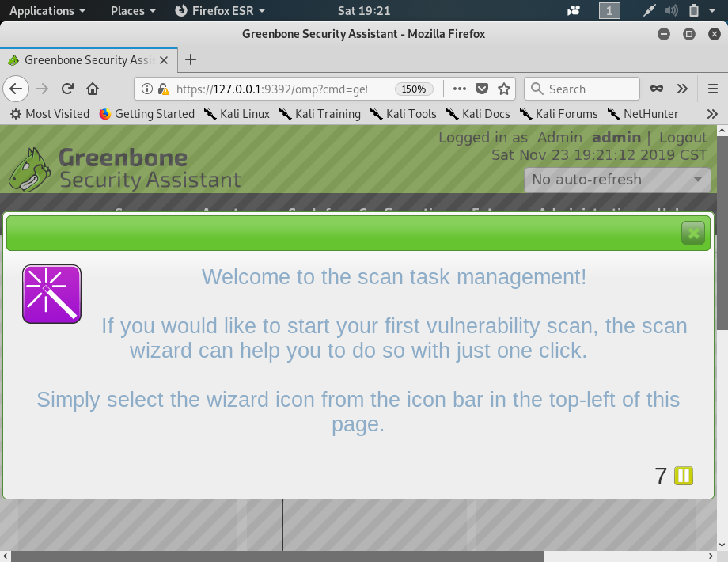This screenshot has height=562, width=728.
Task: Open the Firefox ESR application menu
Action: (220, 10)
